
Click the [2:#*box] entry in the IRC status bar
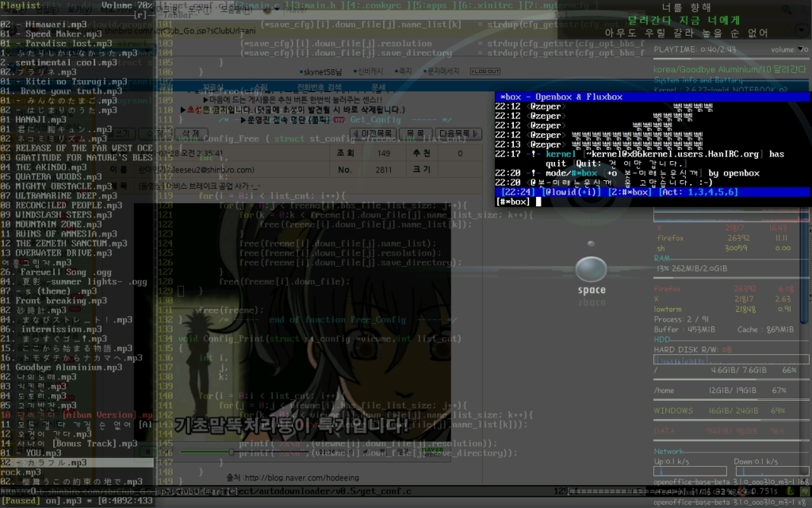(x=629, y=192)
